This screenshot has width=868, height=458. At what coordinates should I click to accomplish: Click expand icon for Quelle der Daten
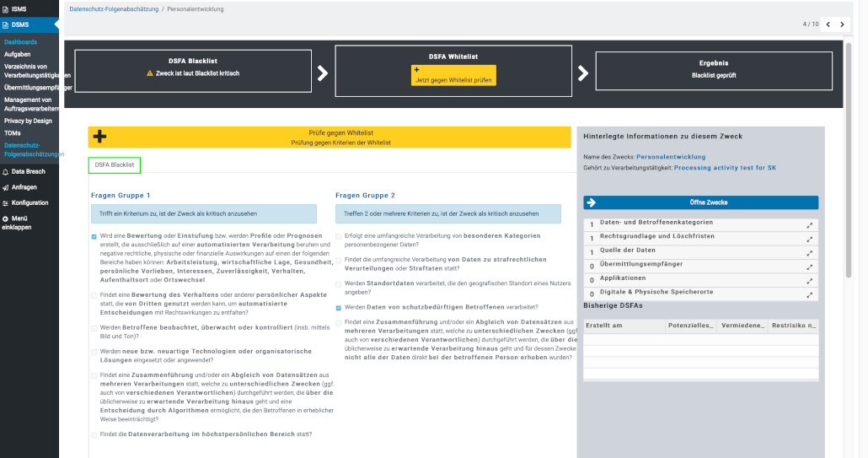pyautogui.click(x=810, y=252)
